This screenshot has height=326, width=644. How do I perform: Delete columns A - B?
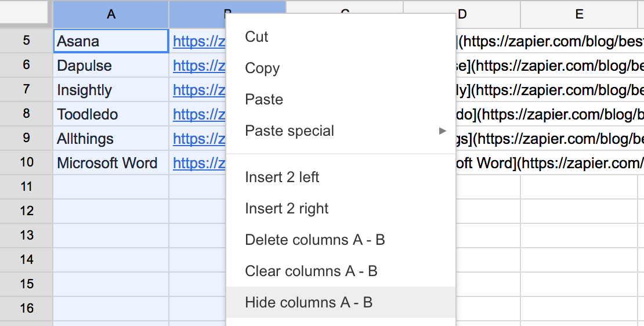315,240
